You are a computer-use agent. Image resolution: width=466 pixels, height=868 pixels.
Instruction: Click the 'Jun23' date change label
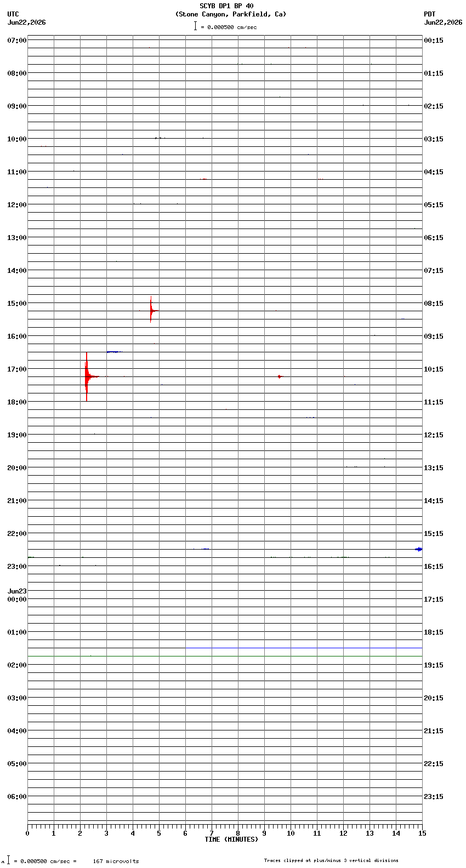click(x=17, y=591)
